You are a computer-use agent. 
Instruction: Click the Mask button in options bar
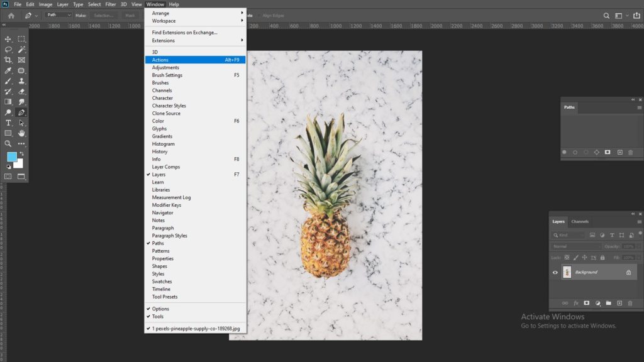click(130, 16)
